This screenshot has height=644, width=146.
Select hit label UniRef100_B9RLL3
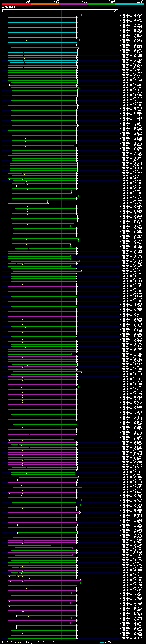click(x=131, y=18)
